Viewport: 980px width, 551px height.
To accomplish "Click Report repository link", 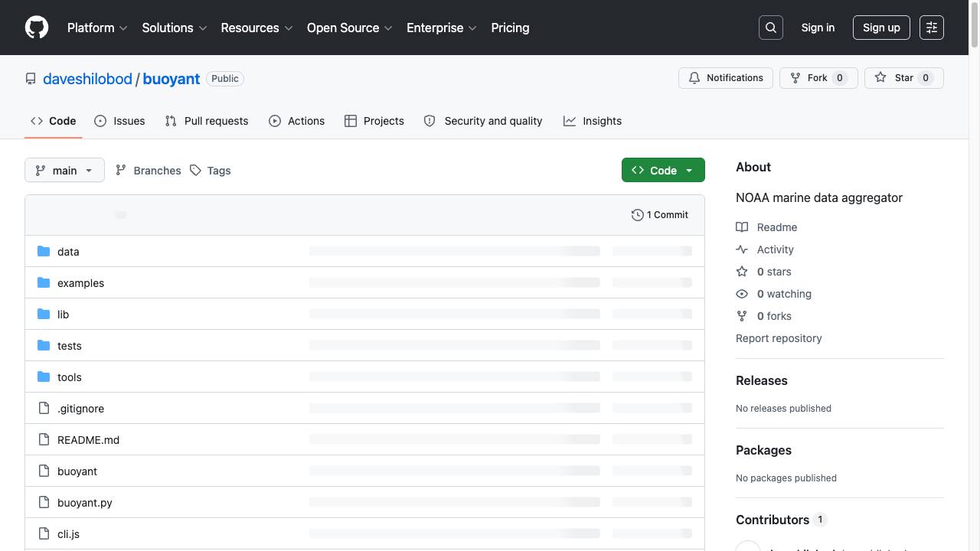I will coord(779,338).
